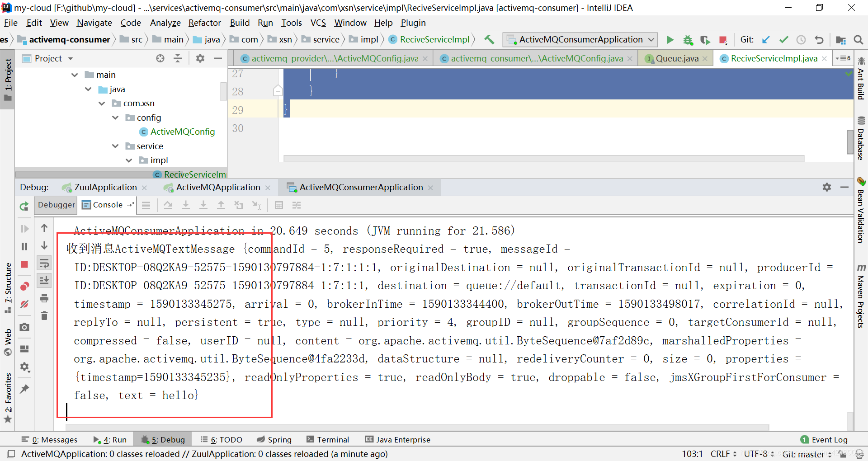868x461 pixels.
Task: Open the Maven Projects side panel
Action: [861, 296]
